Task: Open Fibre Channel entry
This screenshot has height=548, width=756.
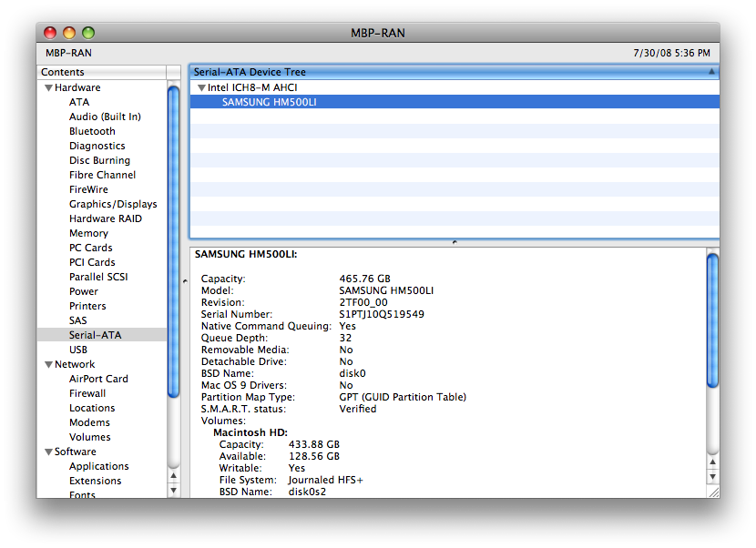Action: click(102, 175)
